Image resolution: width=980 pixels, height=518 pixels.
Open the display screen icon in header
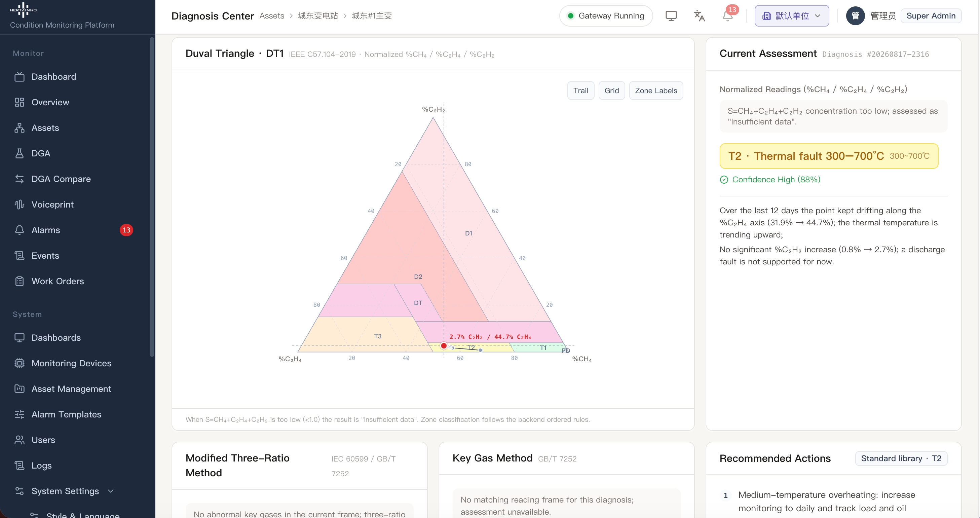point(671,15)
